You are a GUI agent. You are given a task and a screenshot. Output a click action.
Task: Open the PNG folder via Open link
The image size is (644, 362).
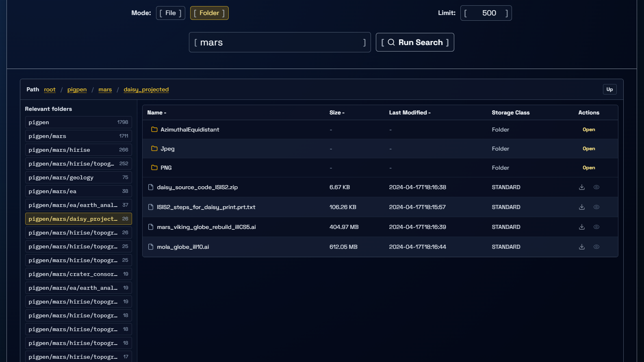click(x=589, y=168)
